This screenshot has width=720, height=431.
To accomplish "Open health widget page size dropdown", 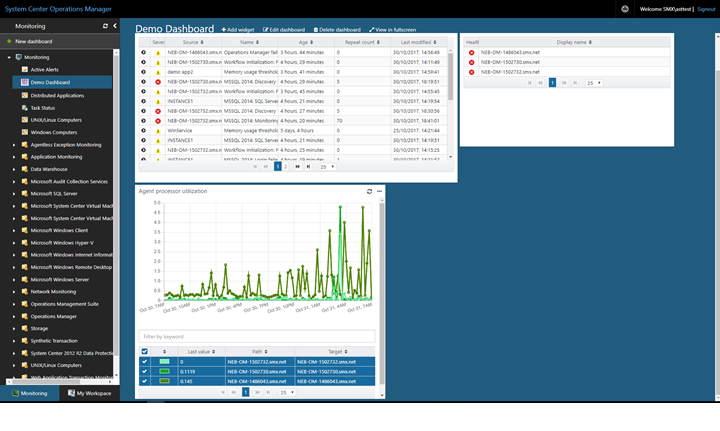I will pos(594,83).
